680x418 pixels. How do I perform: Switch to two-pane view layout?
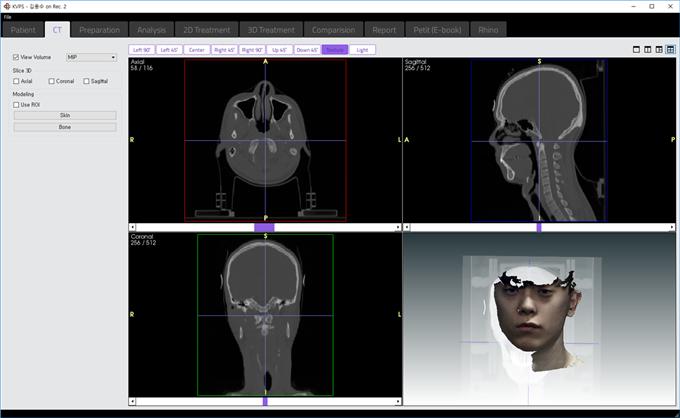647,50
